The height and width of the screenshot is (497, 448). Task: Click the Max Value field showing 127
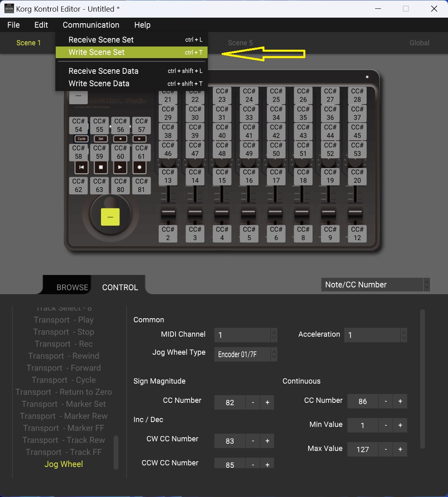tap(363, 449)
